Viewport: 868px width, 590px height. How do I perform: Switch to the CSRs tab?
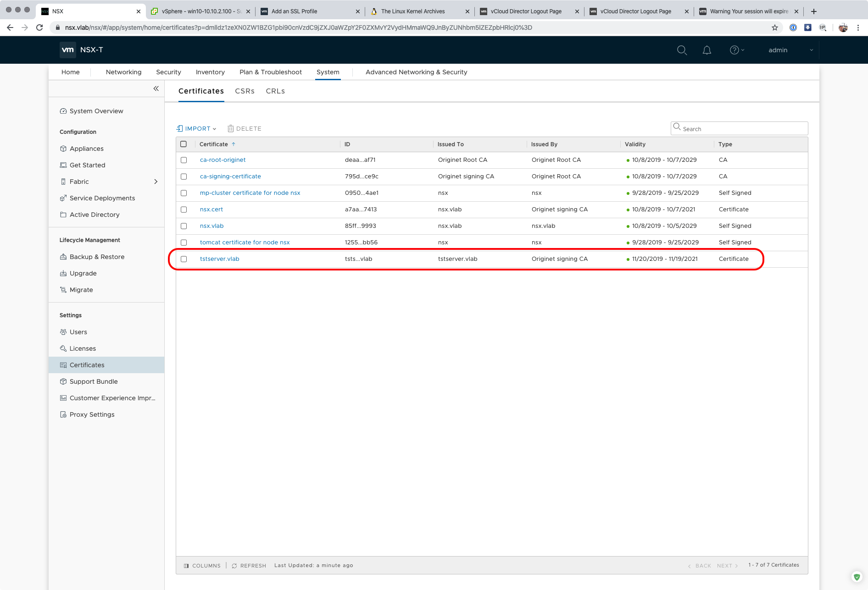245,91
